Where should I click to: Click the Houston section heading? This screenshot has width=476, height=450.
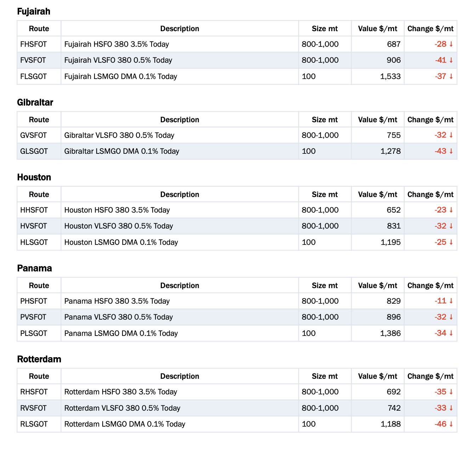[x=34, y=177]
